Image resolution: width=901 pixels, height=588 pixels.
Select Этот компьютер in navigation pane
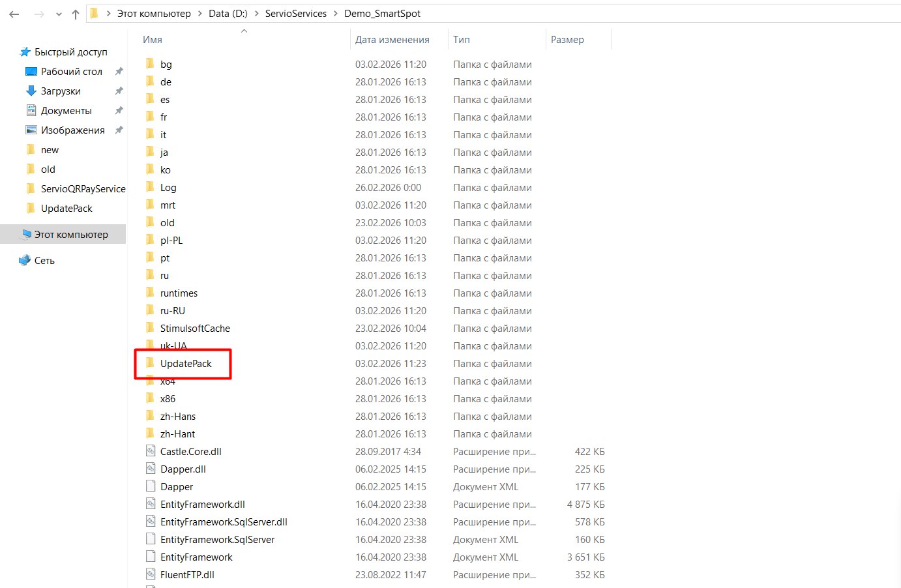(x=71, y=235)
